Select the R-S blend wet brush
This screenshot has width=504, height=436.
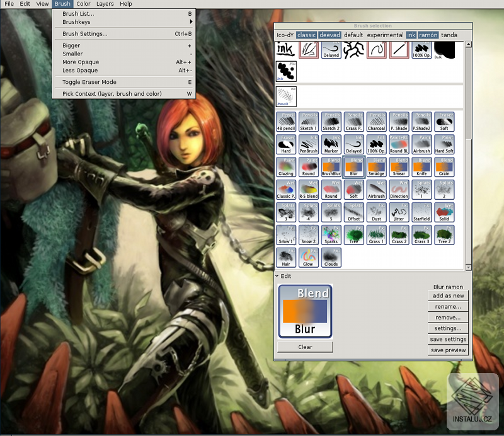309,190
